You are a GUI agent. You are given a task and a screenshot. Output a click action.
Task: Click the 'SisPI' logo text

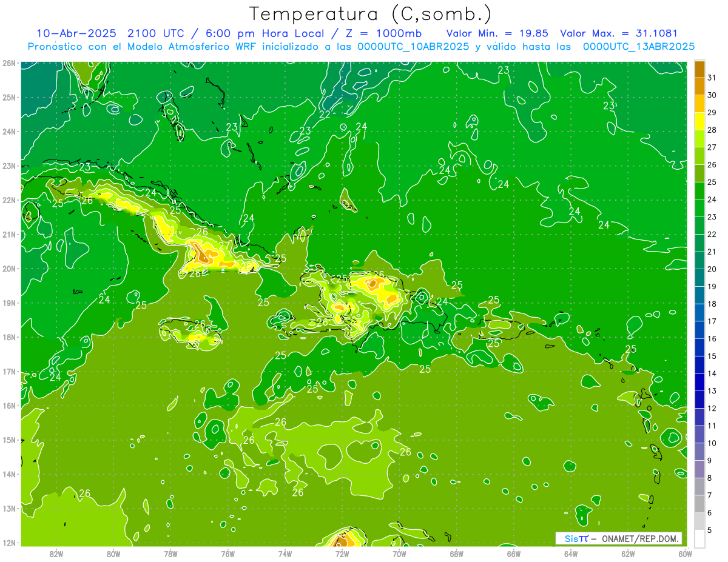pos(576,538)
